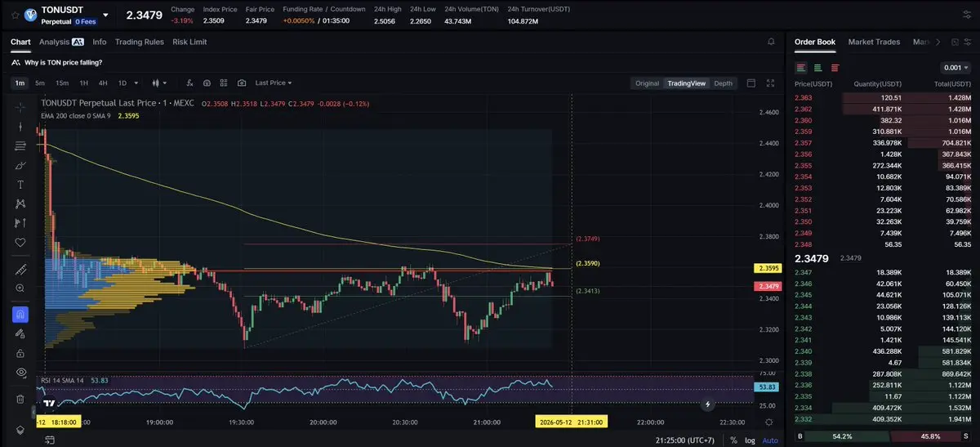Toggle percent scale on the price axis
Image resolution: width=980 pixels, height=447 pixels.
tap(735, 440)
